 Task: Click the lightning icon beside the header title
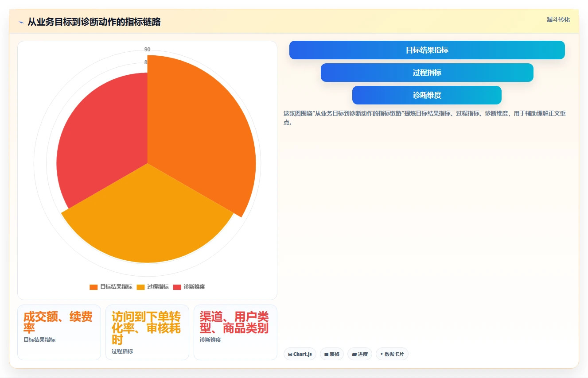click(21, 22)
